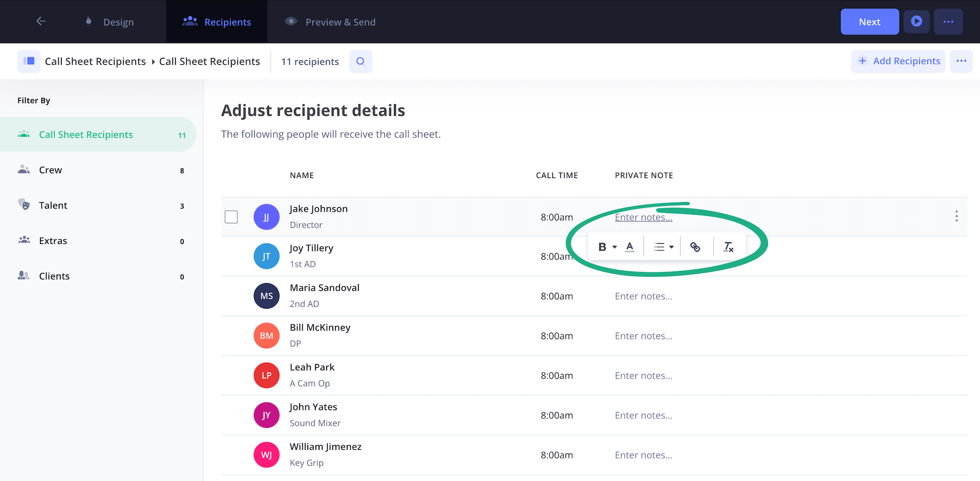The image size is (980, 481).
Task: Click the insert link icon
Action: 695,247
